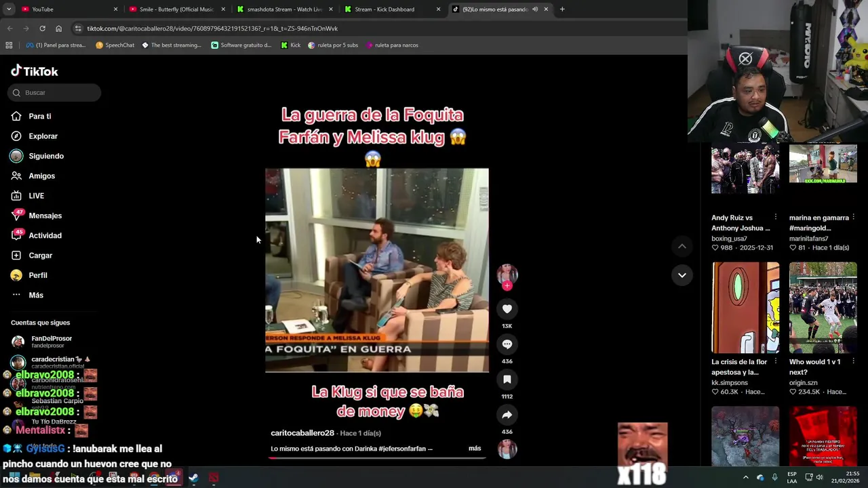
Task: Open La crisis de la flor thumbnail
Action: (x=745, y=308)
